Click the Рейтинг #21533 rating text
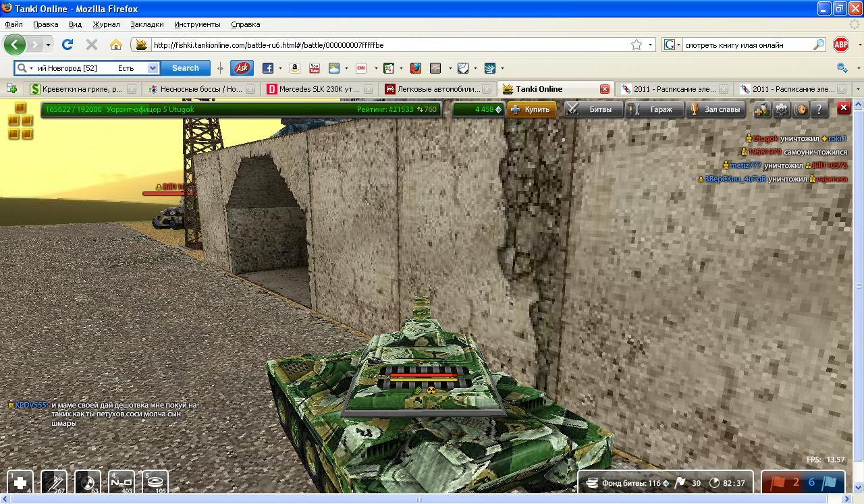The height and width of the screenshot is (504, 864). (385, 109)
